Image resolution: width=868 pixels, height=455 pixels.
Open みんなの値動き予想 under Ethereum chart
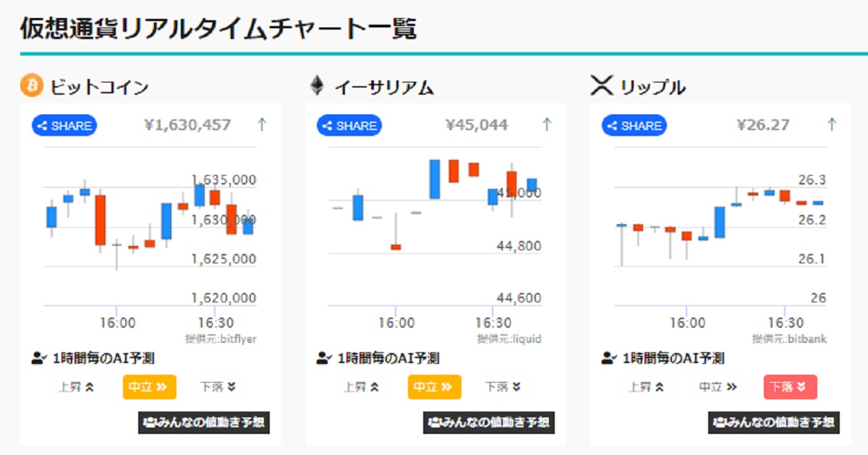[489, 422]
